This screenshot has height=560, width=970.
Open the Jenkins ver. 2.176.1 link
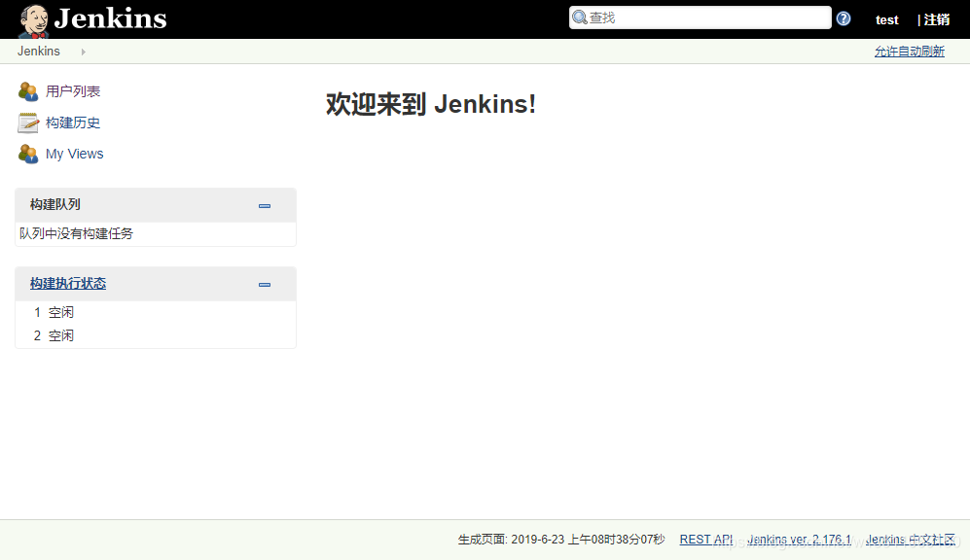[x=799, y=540]
